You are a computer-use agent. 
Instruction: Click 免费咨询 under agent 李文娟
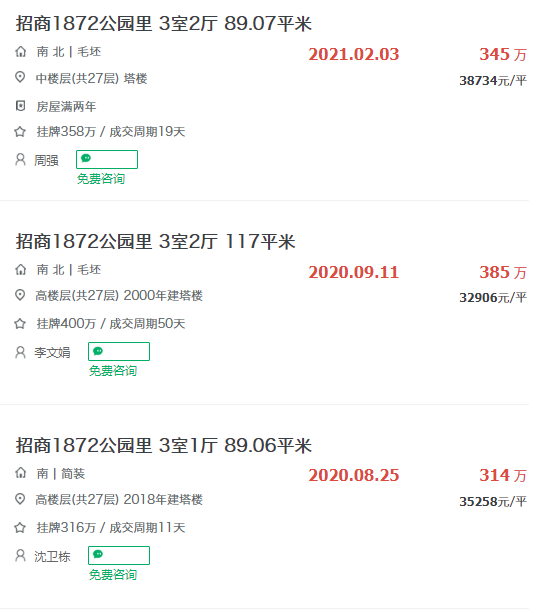tap(113, 371)
